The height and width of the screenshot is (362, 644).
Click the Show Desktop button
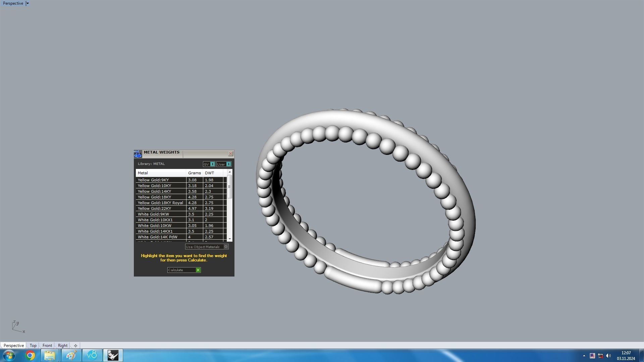(641, 355)
